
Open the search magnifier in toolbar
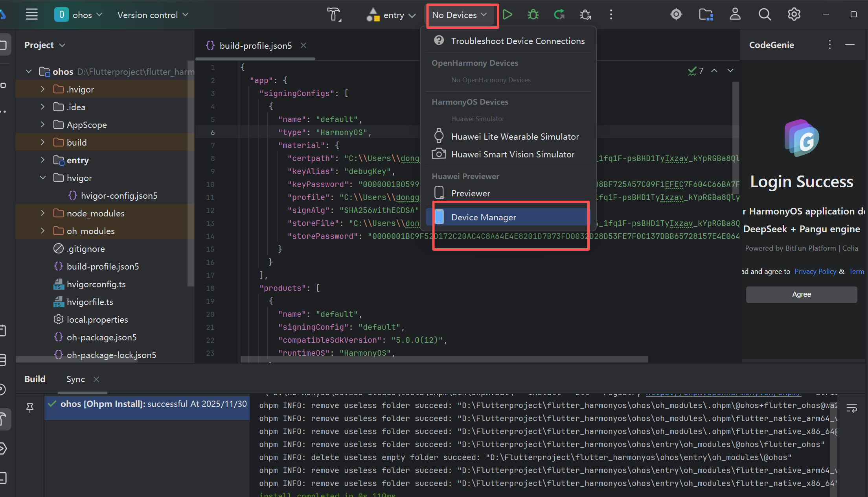tap(764, 15)
